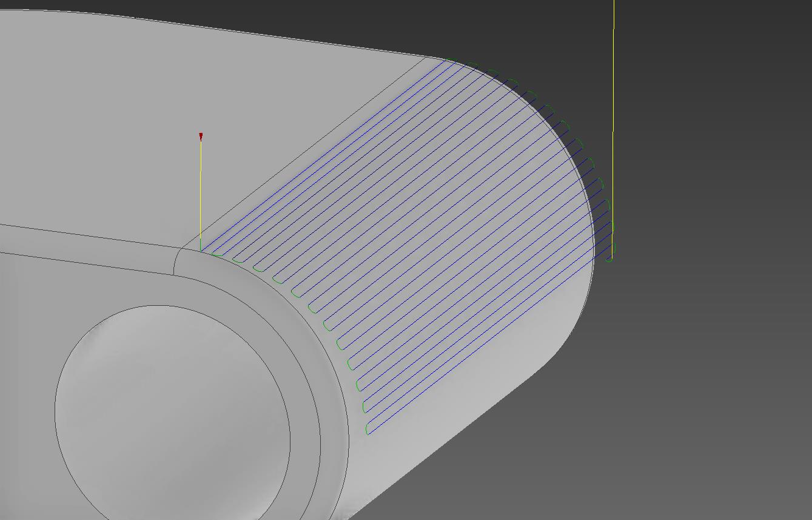The image size is (812, 520).
Task: Select the short yellow line below red arrowhead
Action: 201,194
